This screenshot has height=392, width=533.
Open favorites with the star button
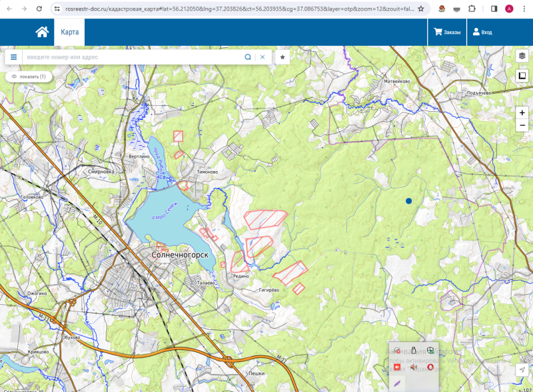282,57
